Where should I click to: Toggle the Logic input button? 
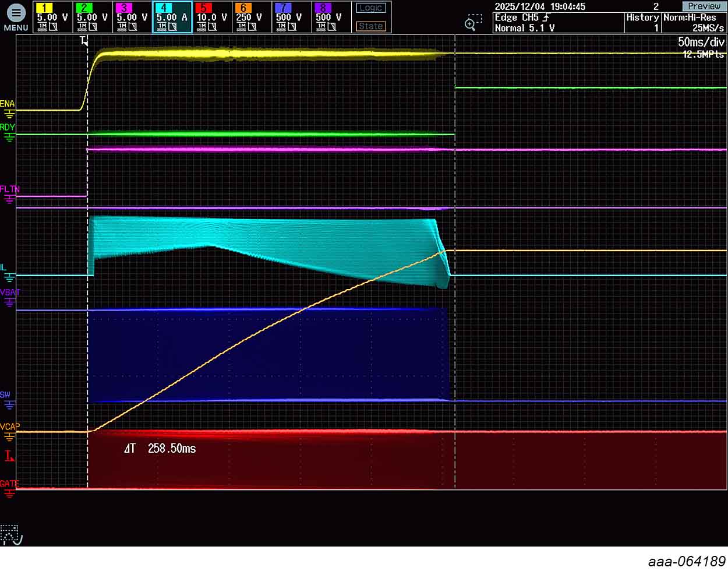pyautogui.click(x=371, y=8)
